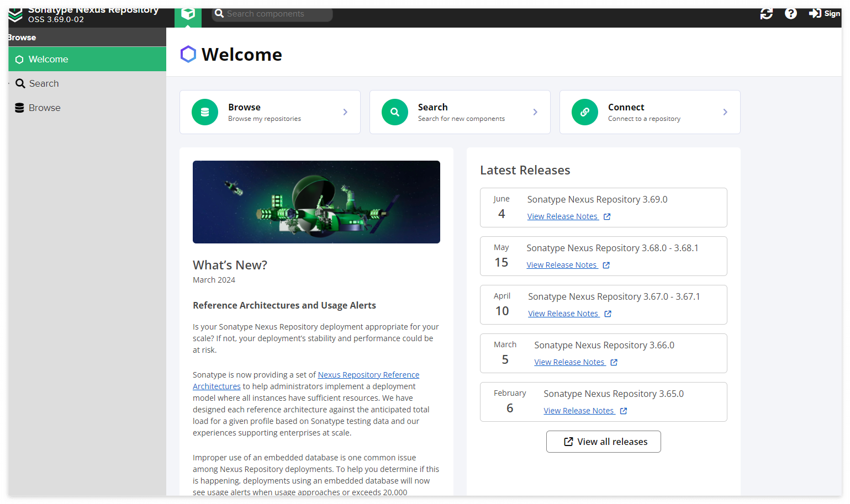Click the Search magnifier icon in the sidebar
850x504 pixels.
click(x=20, y=83)
